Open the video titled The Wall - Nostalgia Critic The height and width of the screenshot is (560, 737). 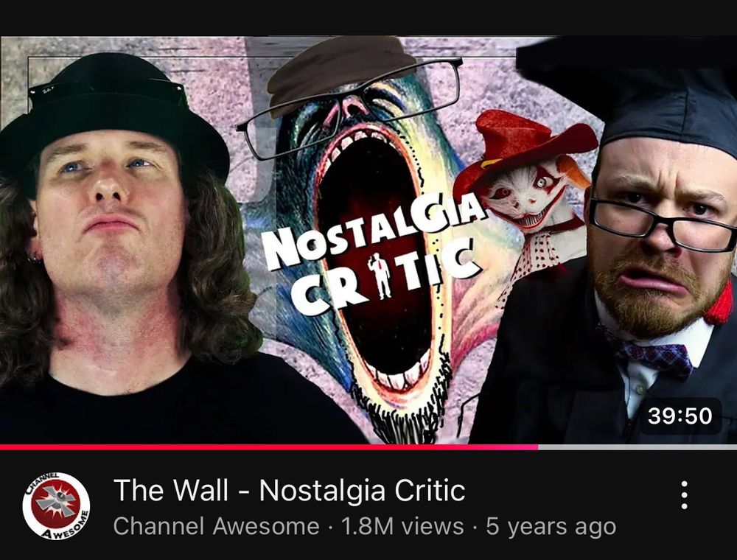click(289, 491)
